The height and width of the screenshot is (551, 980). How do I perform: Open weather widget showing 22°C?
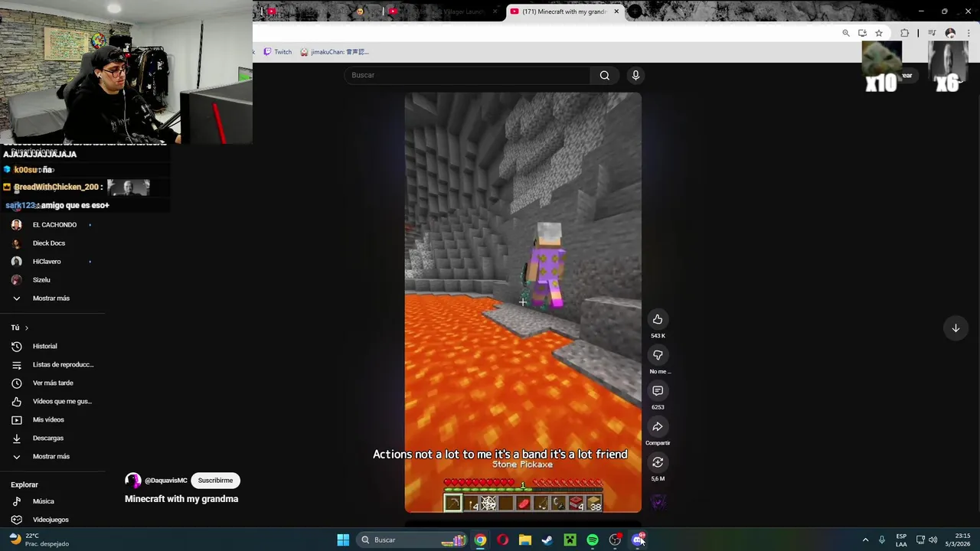(x=38, y=540)
